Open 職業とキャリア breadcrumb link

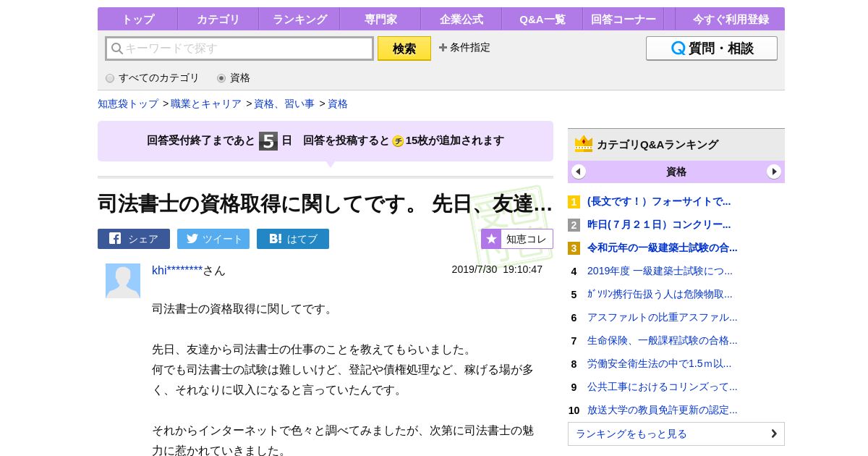(x=206, y=104)
